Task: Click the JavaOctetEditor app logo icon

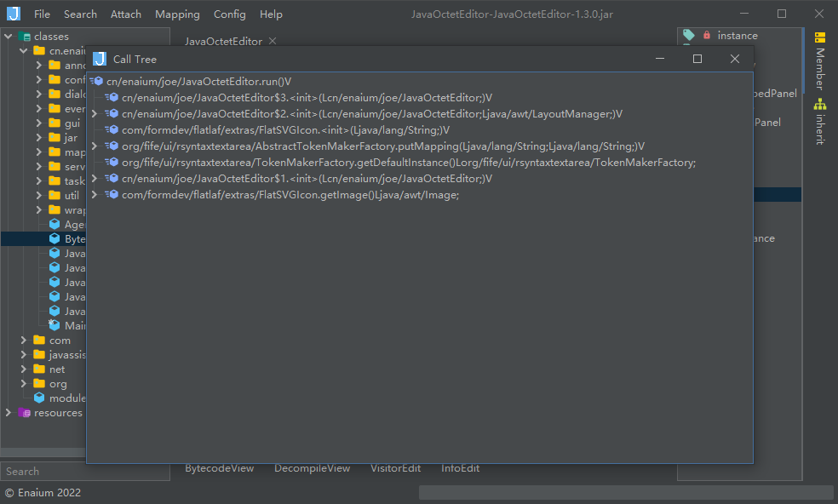Action: pos(14,14)
